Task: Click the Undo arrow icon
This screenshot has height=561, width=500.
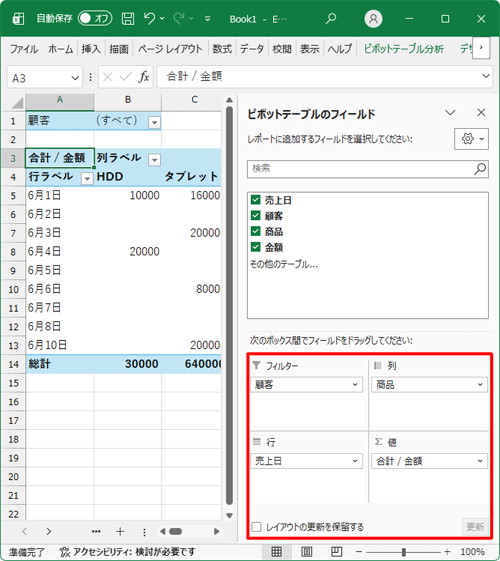Action: pos(149,18)
